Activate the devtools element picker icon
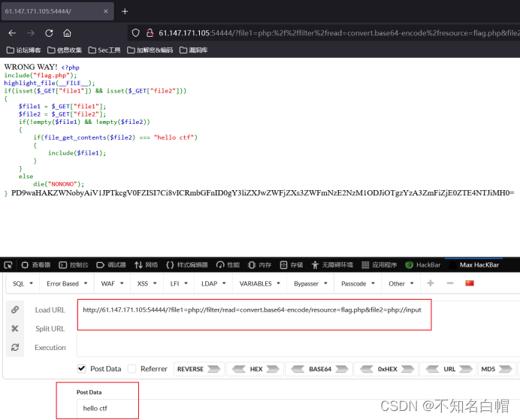The height and width of the screenshot is (420, 520). (x=8, y=265)
